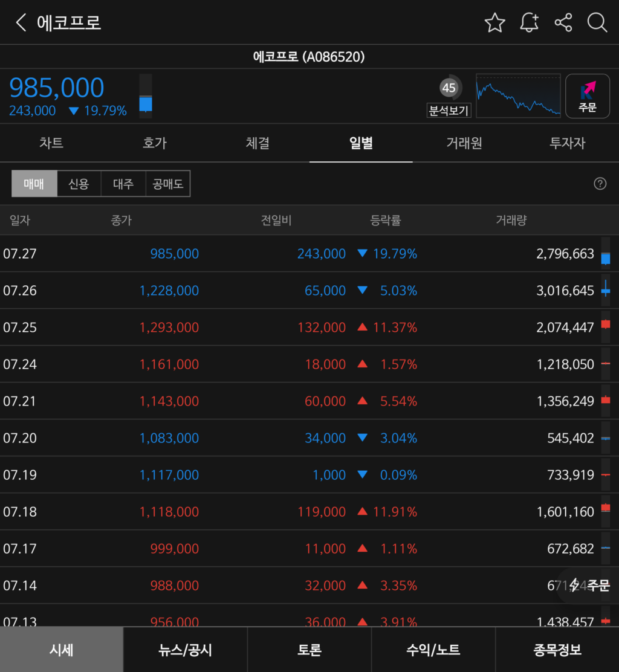The width and height of the screenshot is (619, 672).
Task: Tap closing price 999,000 on 07.17
Action: point(175,549)
